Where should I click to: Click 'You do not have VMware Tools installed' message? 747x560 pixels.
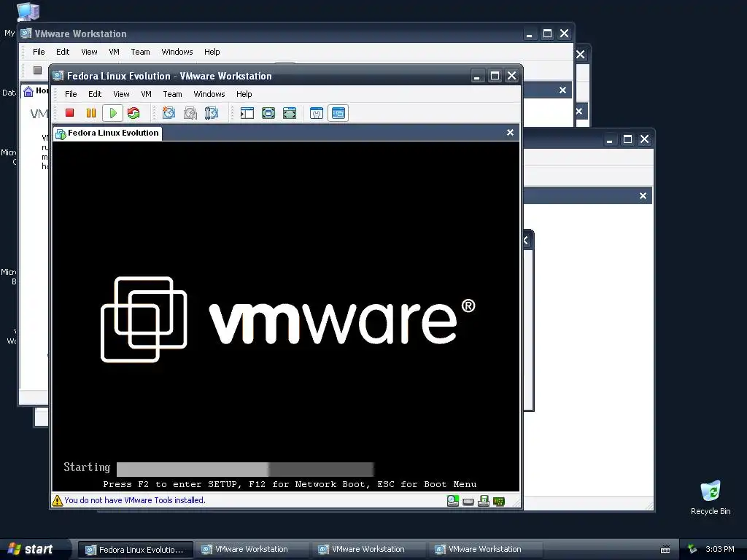coord(135,500)
